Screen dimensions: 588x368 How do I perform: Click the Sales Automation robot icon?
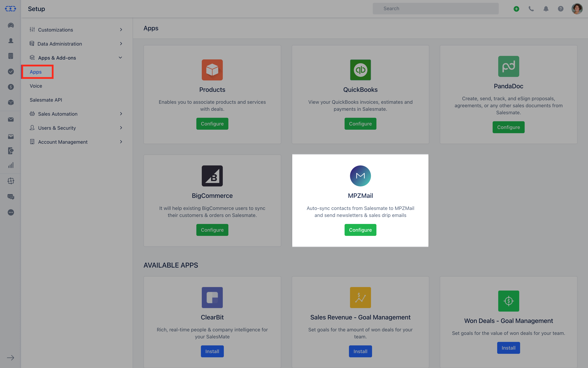[32, 114]
